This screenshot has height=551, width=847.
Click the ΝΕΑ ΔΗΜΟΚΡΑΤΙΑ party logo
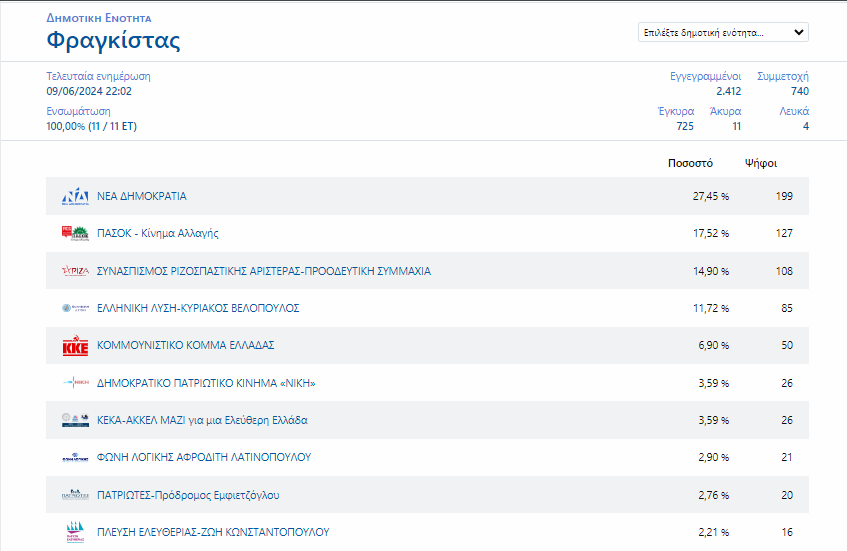75,196
